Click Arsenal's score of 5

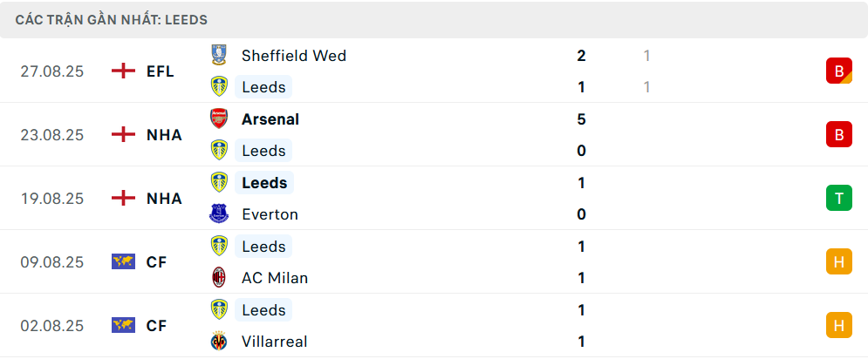click(x=581, y=119)
